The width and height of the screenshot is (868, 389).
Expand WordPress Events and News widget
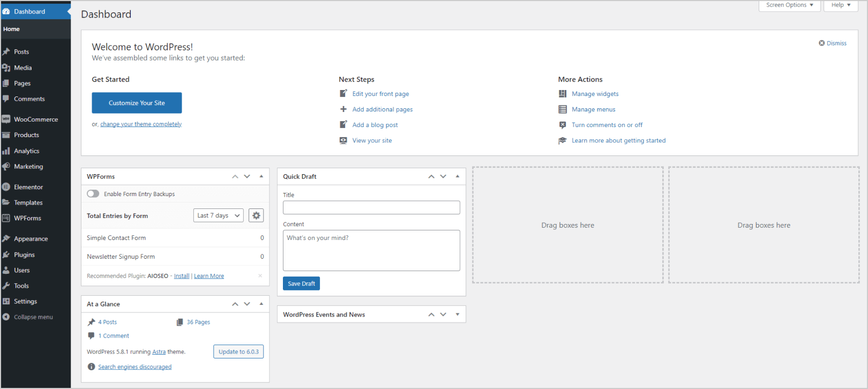tap(458, 315)
